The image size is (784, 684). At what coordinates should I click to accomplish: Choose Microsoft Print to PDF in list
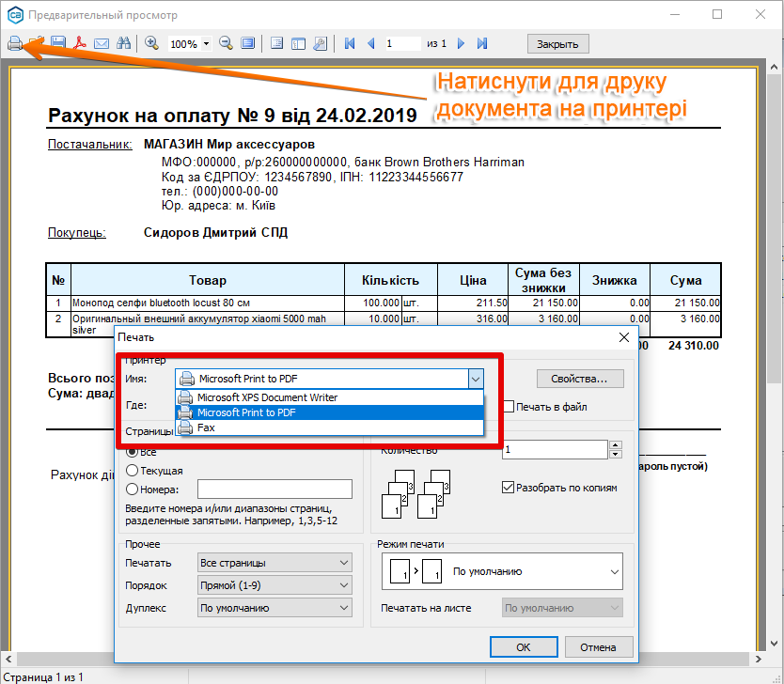pyautogui.click(x=330, y=412)
